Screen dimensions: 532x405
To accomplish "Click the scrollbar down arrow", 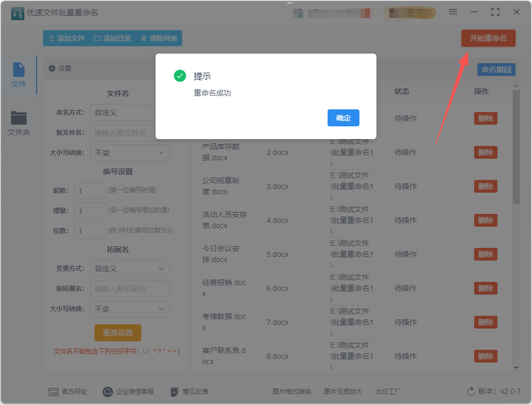I will 516,368.
